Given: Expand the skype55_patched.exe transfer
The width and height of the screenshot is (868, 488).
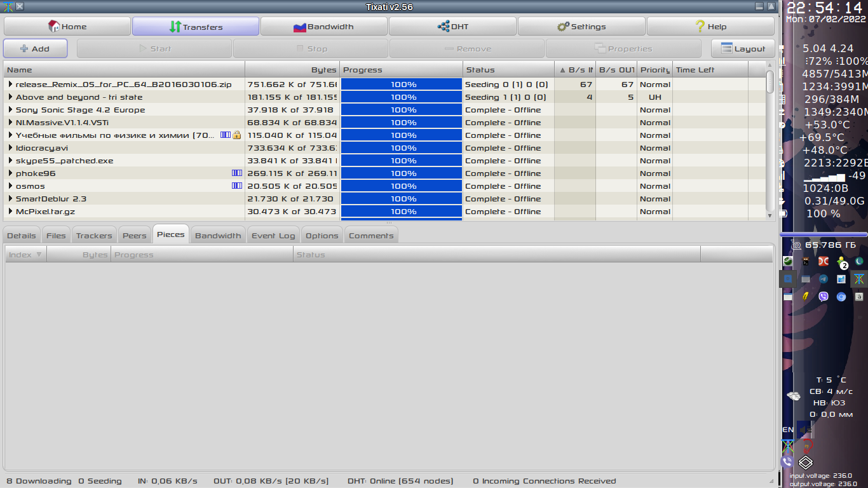Looking at the screenshot, I should click(10, 160).
